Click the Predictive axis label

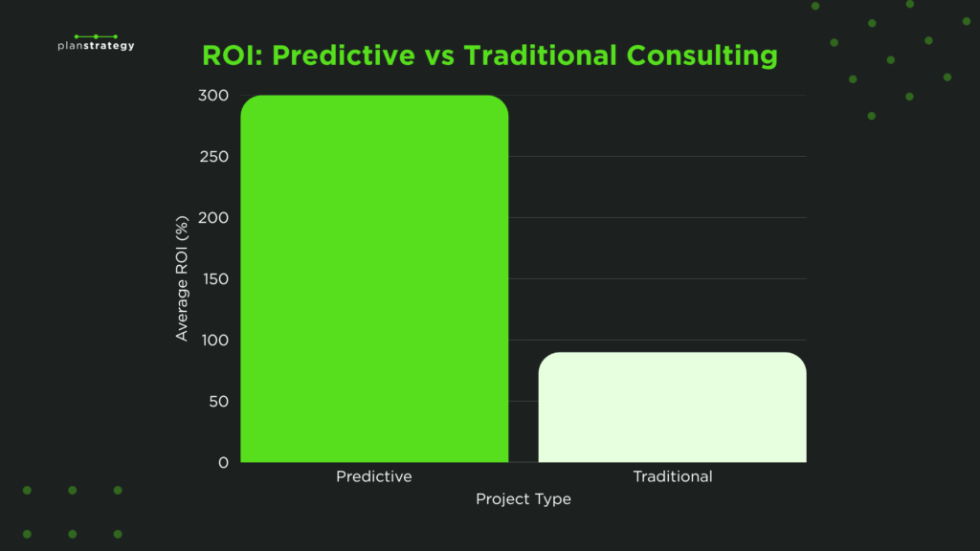pyautogui.click(x=374, y=476)
